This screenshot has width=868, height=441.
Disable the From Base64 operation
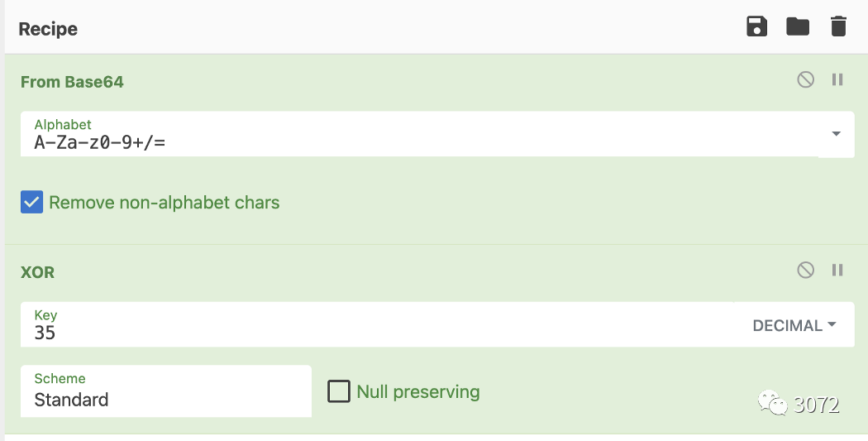[805, 79]
